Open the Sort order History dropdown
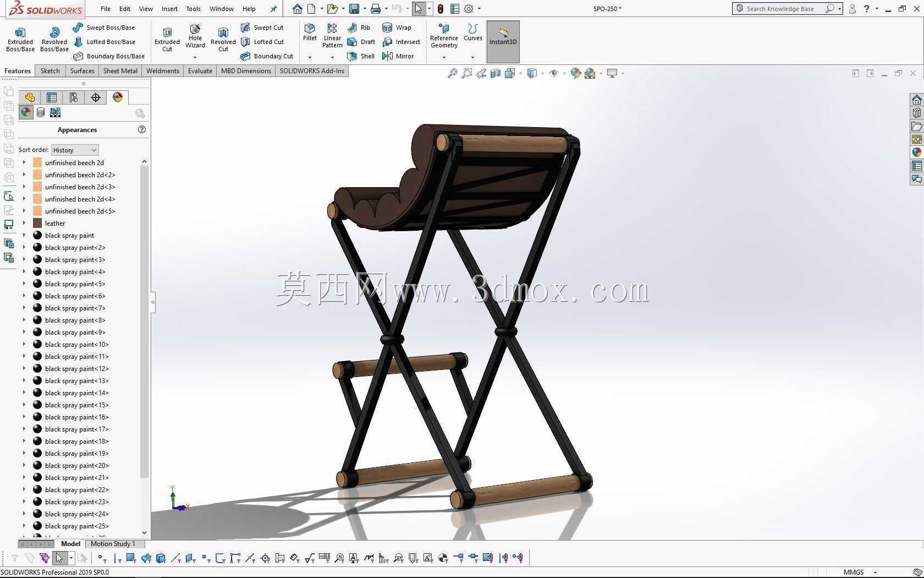This screenshot has width=924, height=578. [x=75, y=150]
